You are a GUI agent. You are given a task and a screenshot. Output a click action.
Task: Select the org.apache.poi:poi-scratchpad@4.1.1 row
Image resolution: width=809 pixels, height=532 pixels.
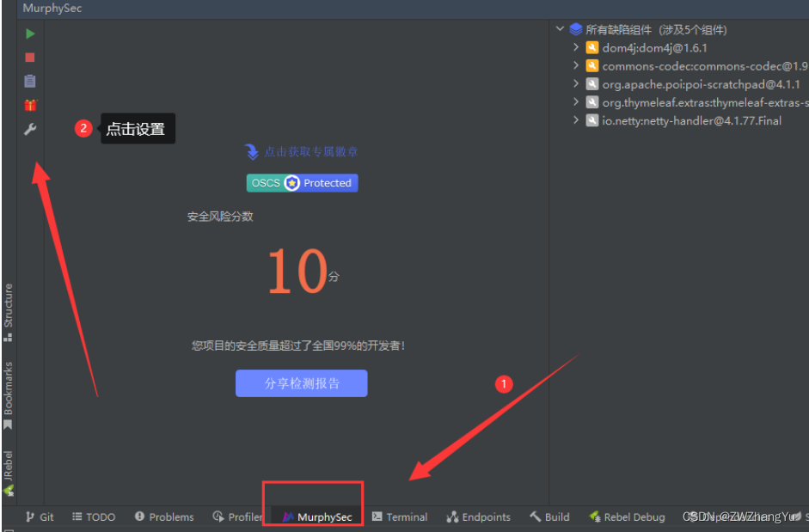point(702,84)
